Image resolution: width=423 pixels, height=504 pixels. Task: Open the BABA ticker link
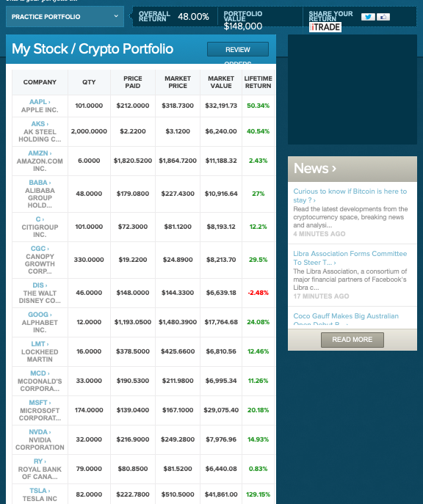click(40, 183)
